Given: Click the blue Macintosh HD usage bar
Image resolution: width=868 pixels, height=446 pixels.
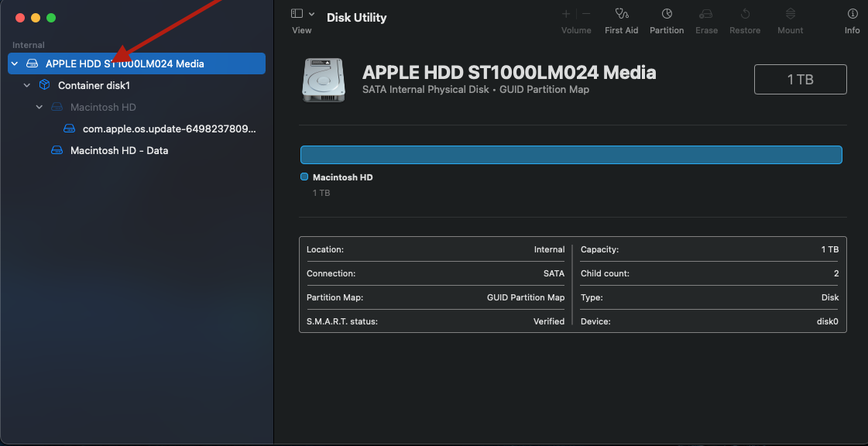Looking at the screenshot, I should click(x=571, y=155).
